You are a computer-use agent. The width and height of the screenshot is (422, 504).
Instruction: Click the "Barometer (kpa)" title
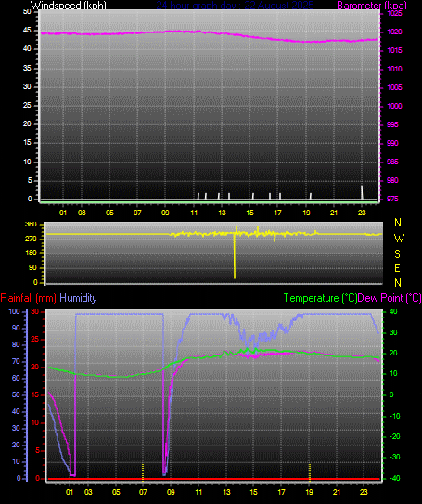point(372,6)
